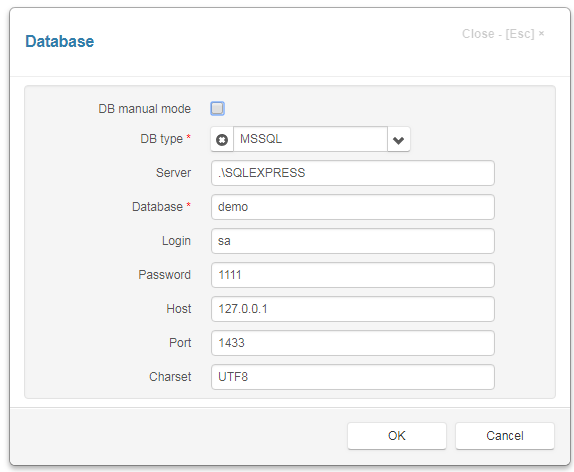Click the DB type label

click(161, 139)
